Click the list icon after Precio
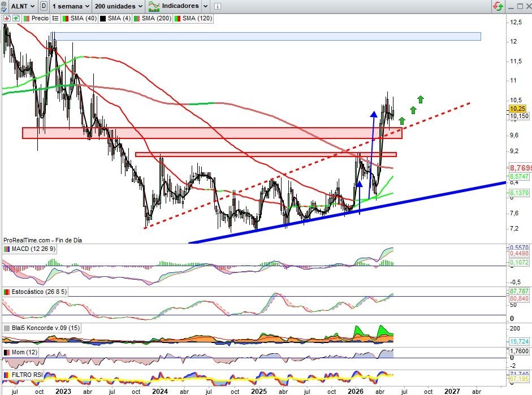Image resolution: width=532 pixels, height=395 pixels. click(55, 18)
